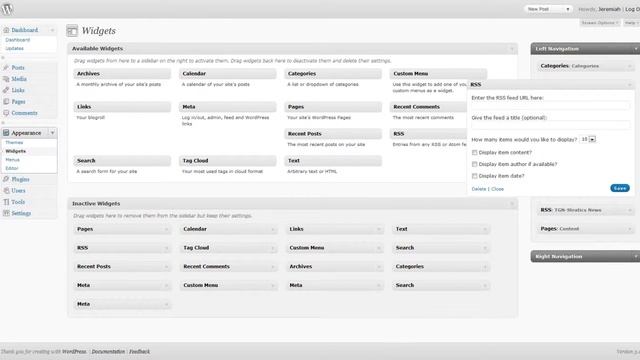
Task: Collapse the Left Navigation sidebar arrow
Action: tap(636, 49)
